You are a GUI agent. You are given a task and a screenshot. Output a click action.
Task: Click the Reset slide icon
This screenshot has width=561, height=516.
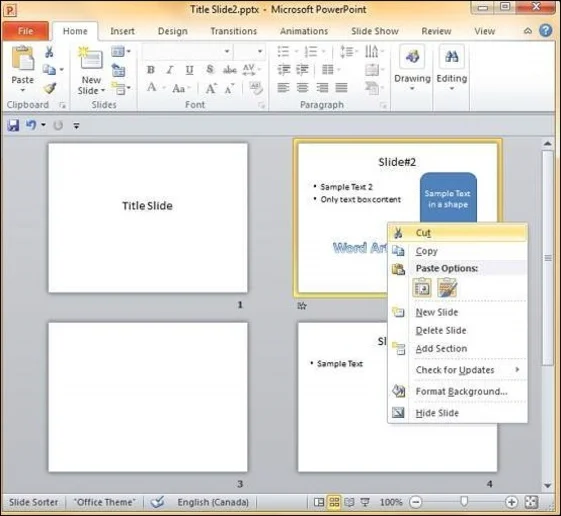(x=118, y=70)
